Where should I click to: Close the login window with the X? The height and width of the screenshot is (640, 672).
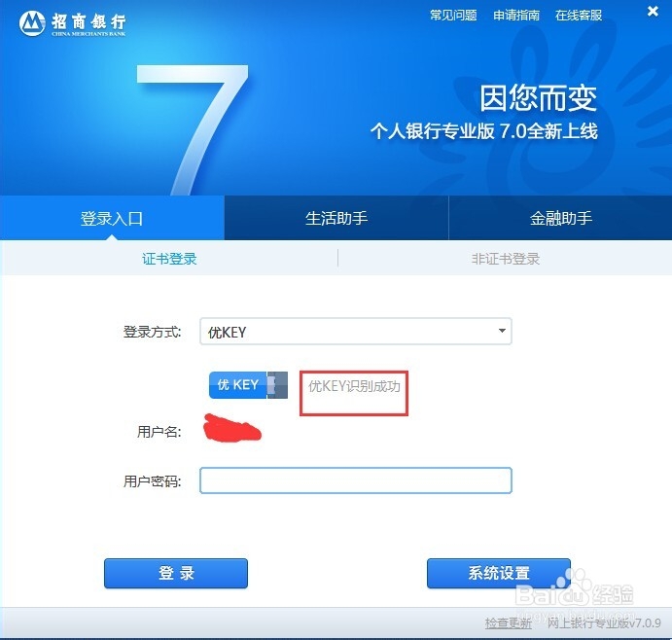[x=653, y=11]
